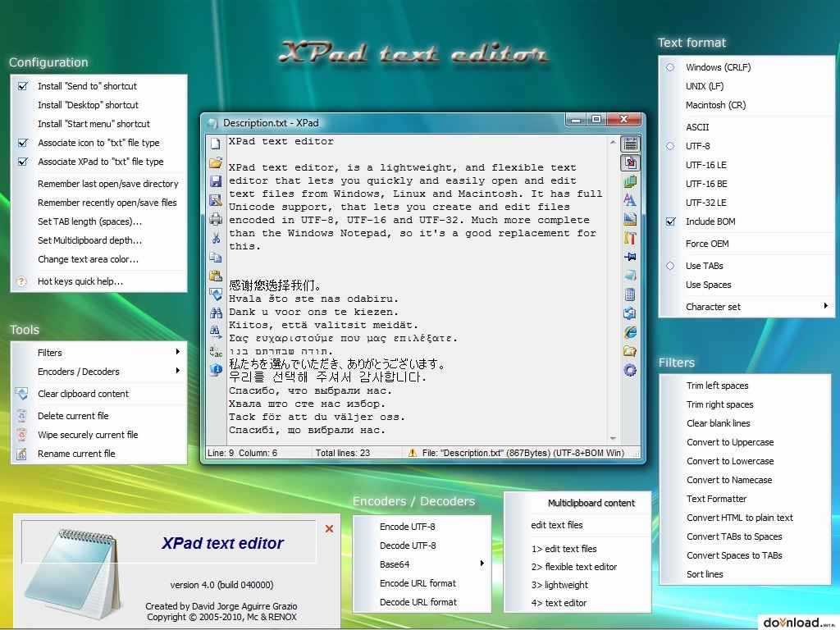Click the folder search explorer icon
Image resolution: width=840 pixels, height=630 pixels.
click(630, 351)
